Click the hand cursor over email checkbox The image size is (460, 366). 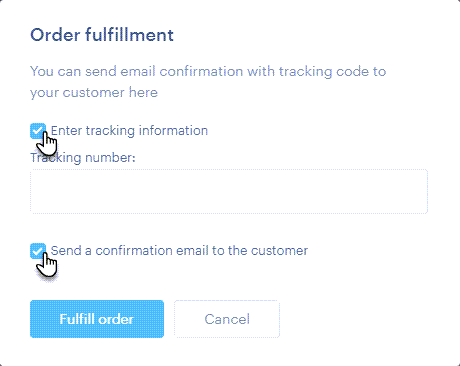47,265
